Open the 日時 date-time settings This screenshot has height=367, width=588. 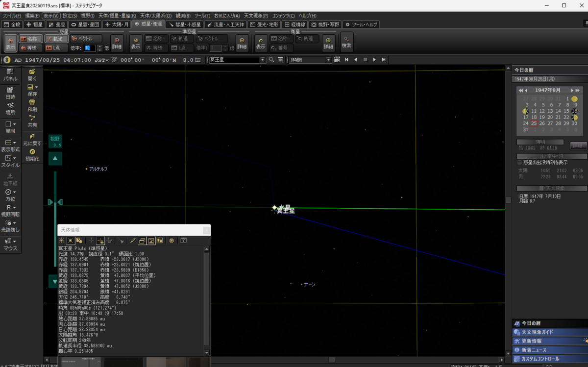[x=10, y=93]
